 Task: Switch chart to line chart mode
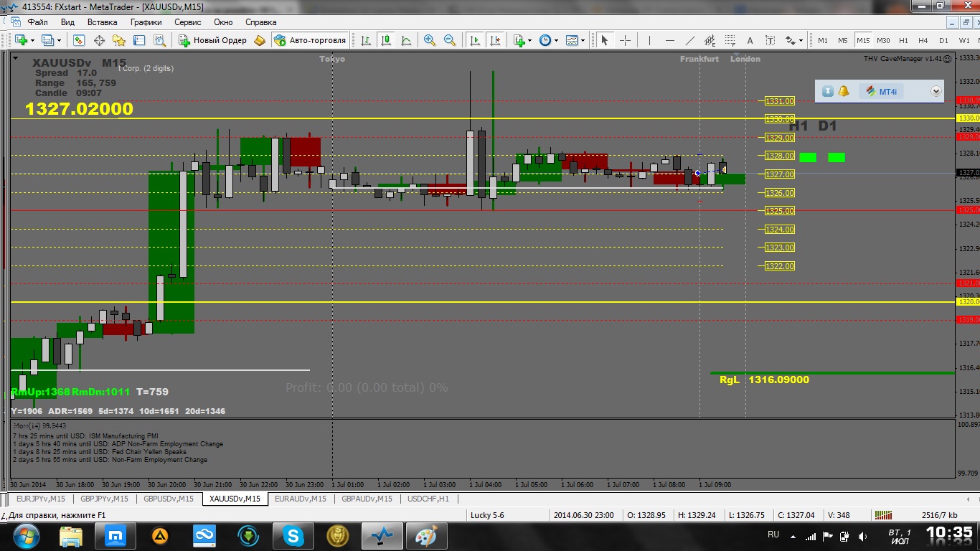coord(406,40)
